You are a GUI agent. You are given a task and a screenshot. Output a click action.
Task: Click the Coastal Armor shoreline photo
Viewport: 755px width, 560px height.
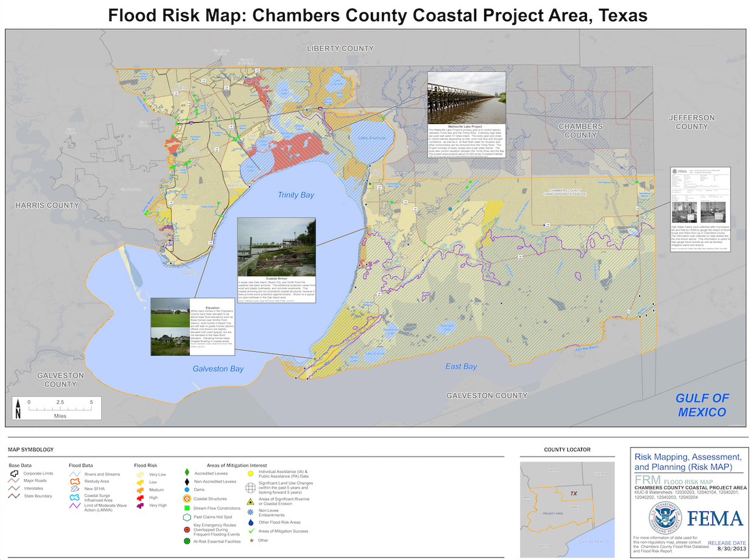(x=276, y=247)
